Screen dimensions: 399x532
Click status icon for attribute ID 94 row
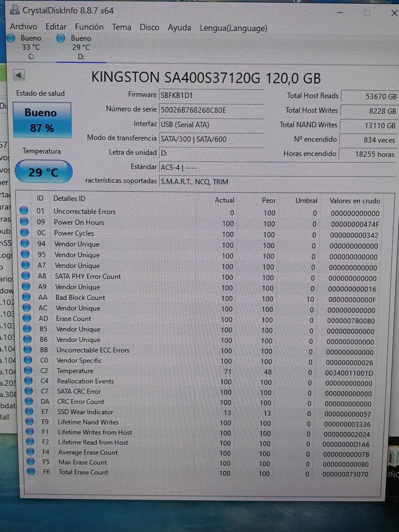click(25, 243)
